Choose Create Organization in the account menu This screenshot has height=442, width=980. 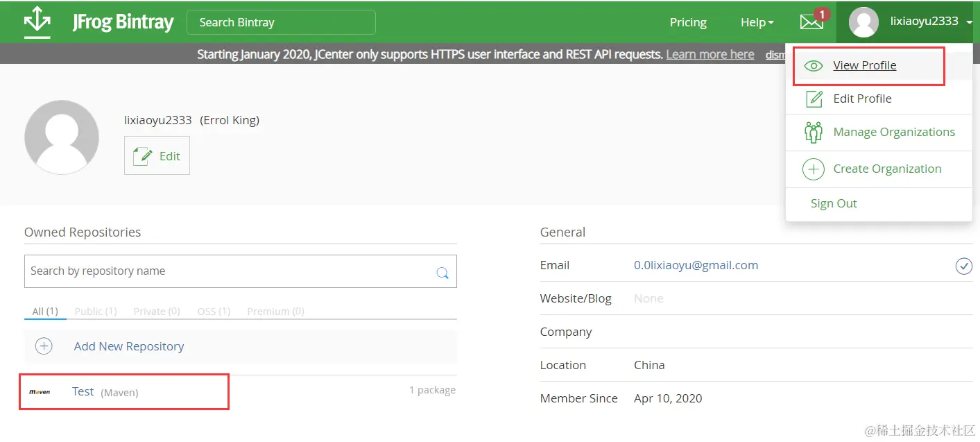point(887,169)
